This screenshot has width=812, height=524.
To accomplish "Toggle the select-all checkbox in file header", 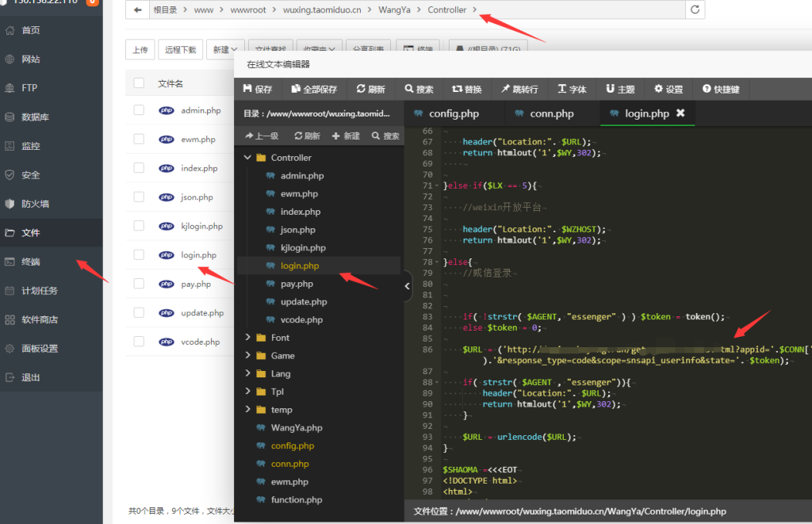I will pos(139,83).
